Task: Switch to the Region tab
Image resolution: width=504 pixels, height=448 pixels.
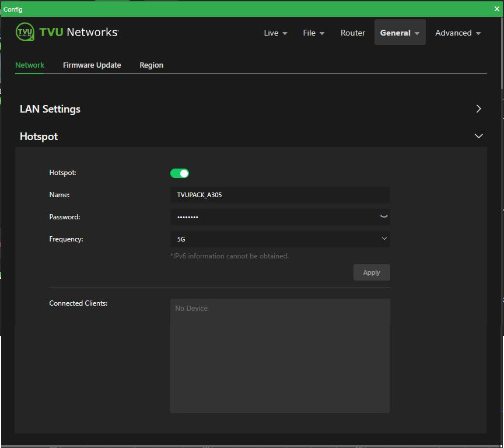Action: tap(151, 65)
